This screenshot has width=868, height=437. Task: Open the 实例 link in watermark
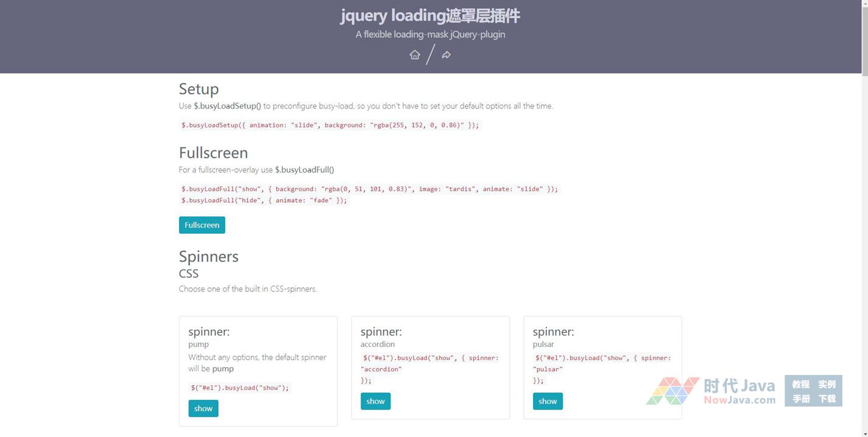pos(827,384)
